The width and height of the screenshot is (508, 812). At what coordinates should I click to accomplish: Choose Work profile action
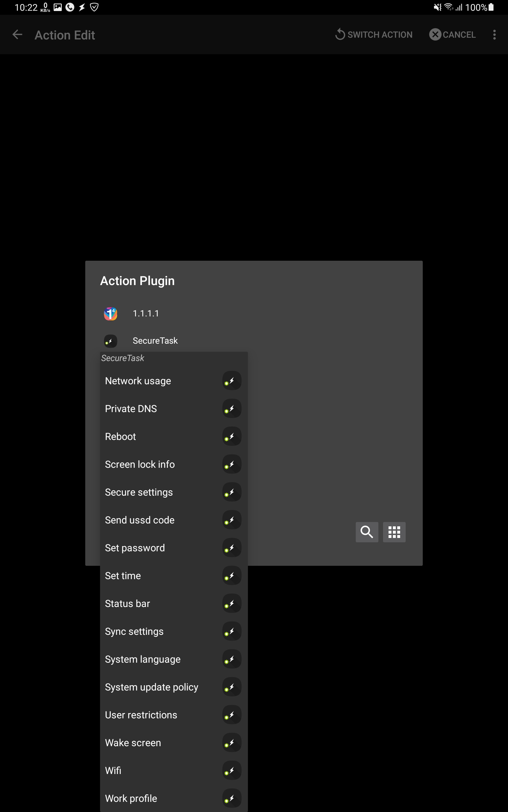pyautogui.click(x=174, y=799)
